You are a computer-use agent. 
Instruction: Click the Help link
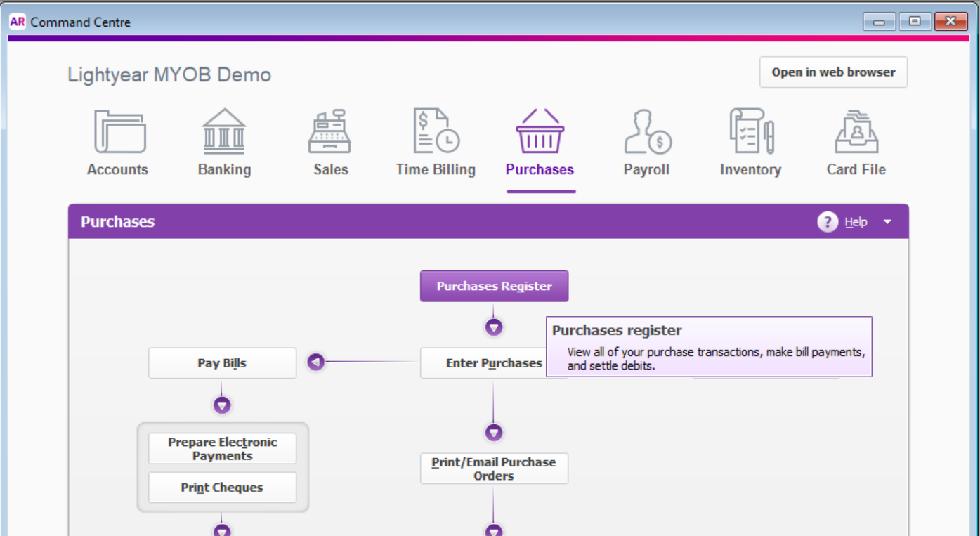856,222
